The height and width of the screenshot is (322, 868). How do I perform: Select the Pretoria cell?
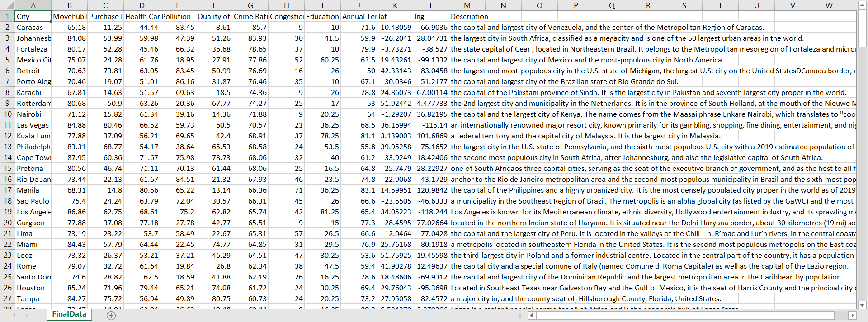pyautogui.click(x=33, y=168)
